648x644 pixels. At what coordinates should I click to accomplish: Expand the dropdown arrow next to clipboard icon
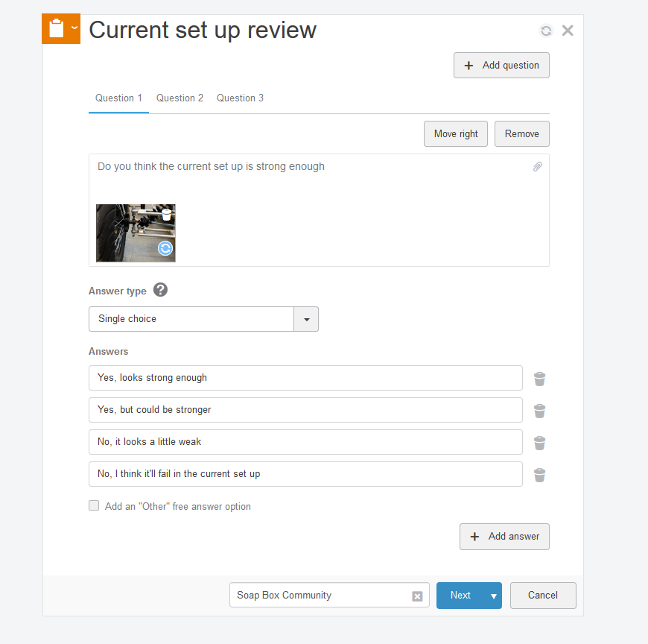tap(74, 27)
